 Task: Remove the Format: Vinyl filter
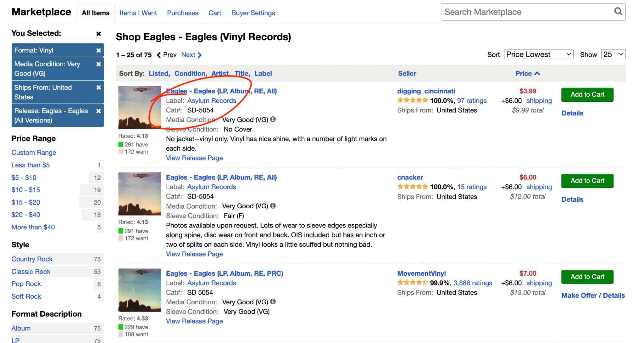tap(98, 50)
